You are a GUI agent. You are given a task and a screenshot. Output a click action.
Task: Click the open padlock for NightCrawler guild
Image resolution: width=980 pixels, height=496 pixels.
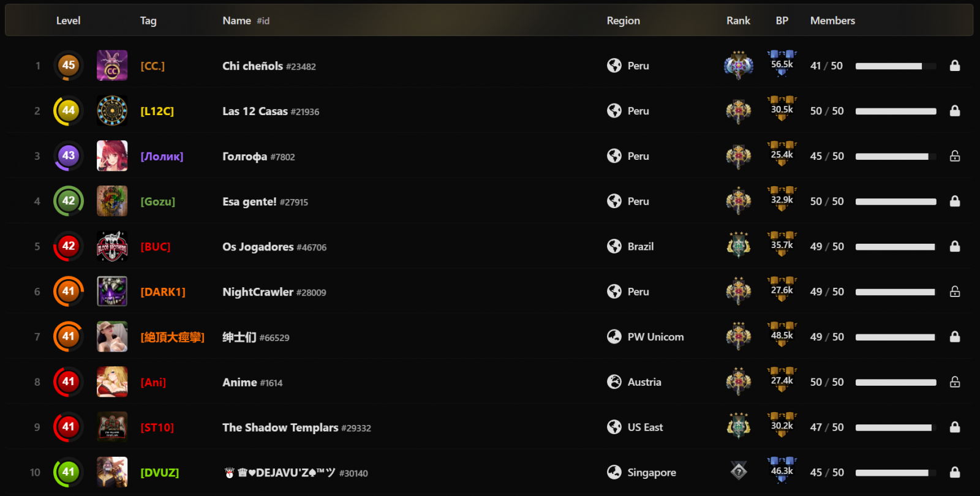[954, 291]
